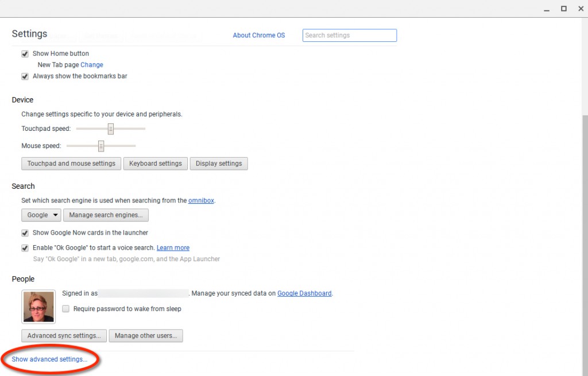Open the About Chrome OS link
Viewport: 588px width, 376px height.
coord(259,35)
